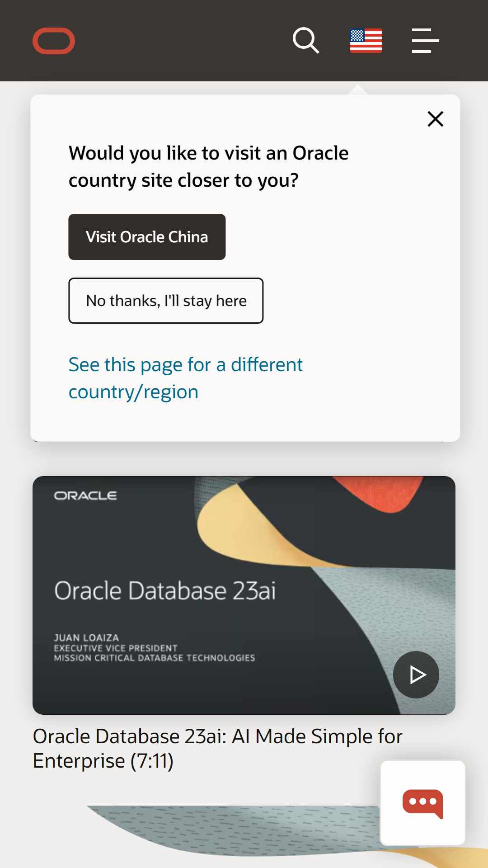The width and height of the screenshot is (488, 868).
Task: Click ORACLE wordmark inside video thumbnail
Action: click(85, 495)
